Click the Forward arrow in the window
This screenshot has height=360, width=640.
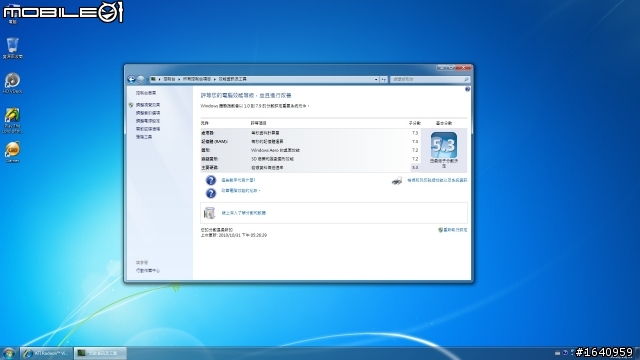[x=141, y=79]
